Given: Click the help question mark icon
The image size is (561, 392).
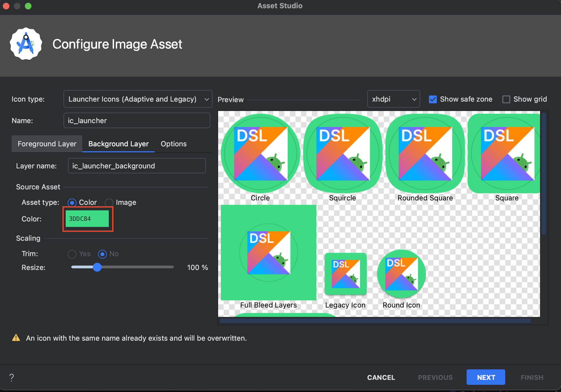Looking at the screenshot, I should point(11,377).
